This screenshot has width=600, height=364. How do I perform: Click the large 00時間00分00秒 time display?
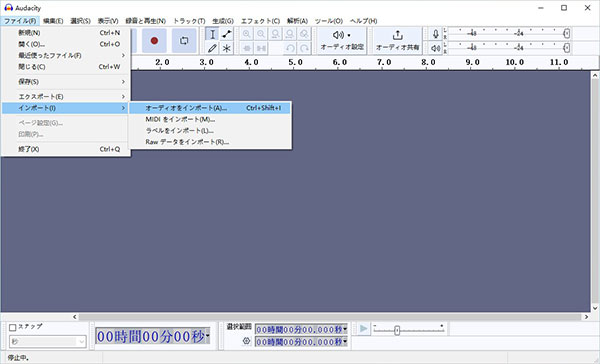(152, 336)
